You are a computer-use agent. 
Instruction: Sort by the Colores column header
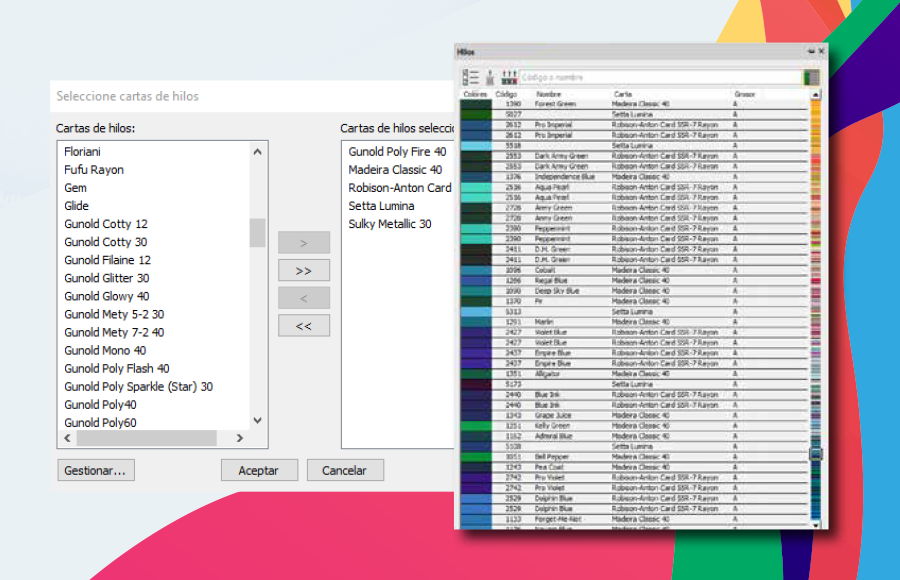pos(475,94)
